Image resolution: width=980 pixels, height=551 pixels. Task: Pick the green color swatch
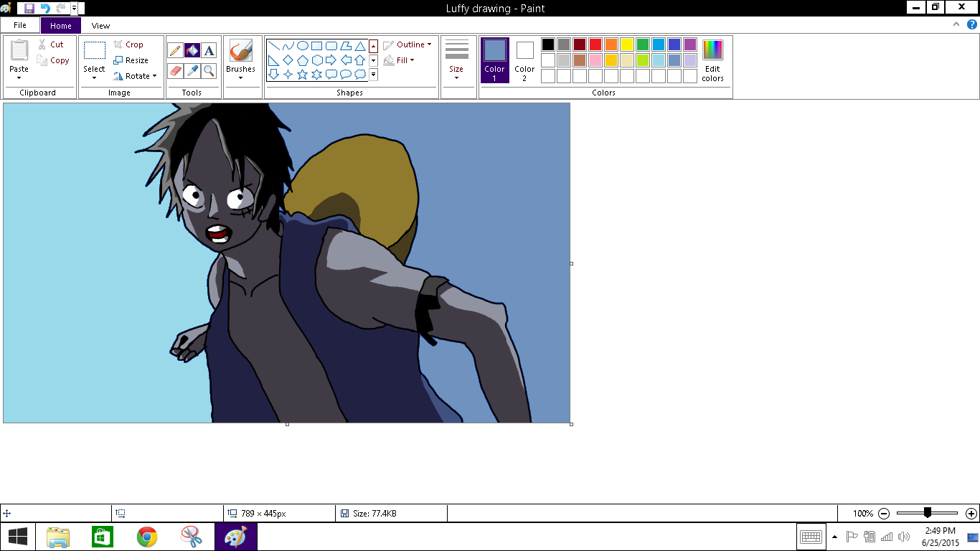point(643,44)
